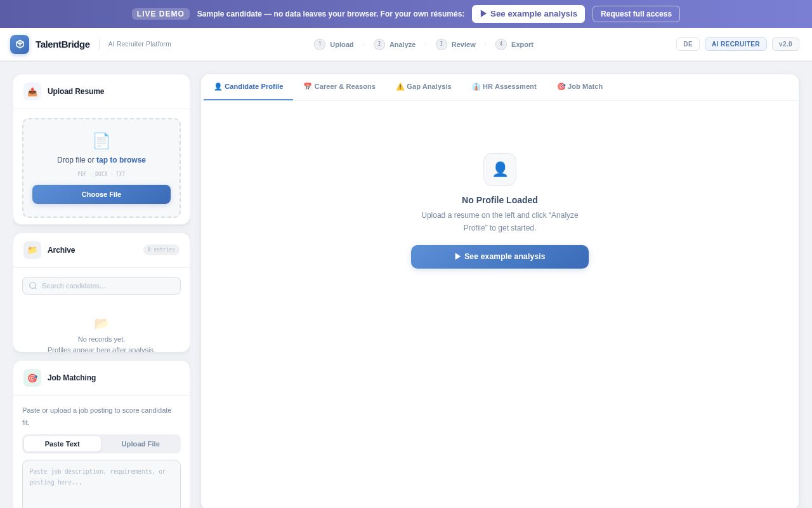Click See example analysis in the top banner
The width and height of the screenshot is (812, 508).
(x=528, y=14)
